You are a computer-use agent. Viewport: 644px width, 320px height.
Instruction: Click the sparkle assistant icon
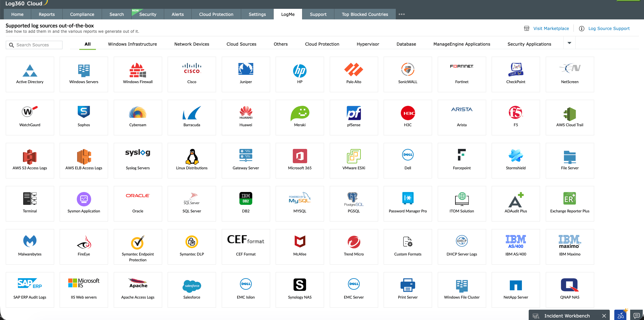(x=621, y=315)
